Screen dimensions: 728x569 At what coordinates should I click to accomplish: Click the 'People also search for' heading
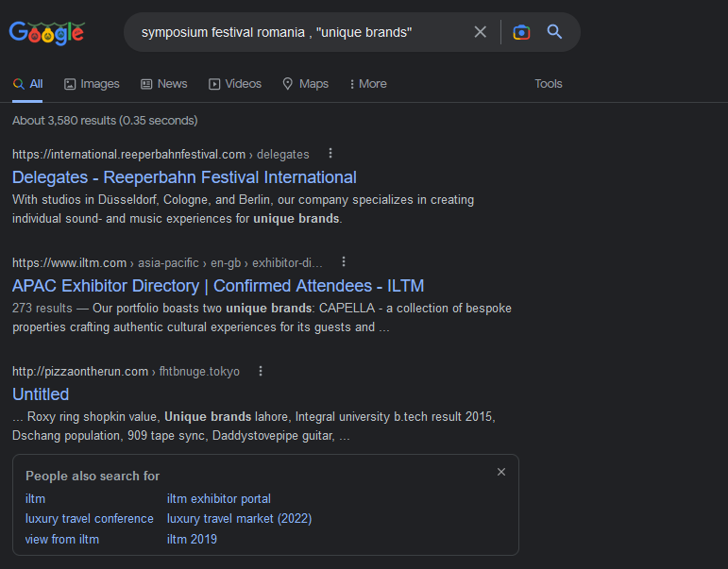click(93, 477)
